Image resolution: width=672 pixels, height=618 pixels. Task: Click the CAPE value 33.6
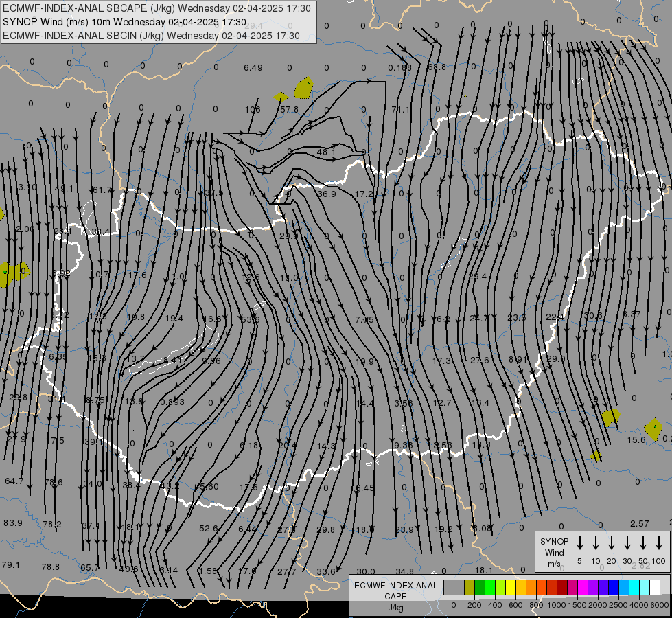(326, 571)
